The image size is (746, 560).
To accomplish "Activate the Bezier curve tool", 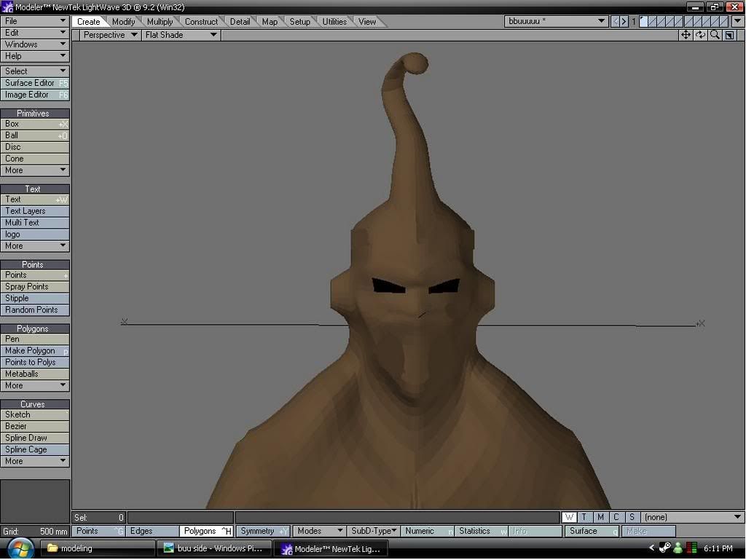I will (35, 427).
